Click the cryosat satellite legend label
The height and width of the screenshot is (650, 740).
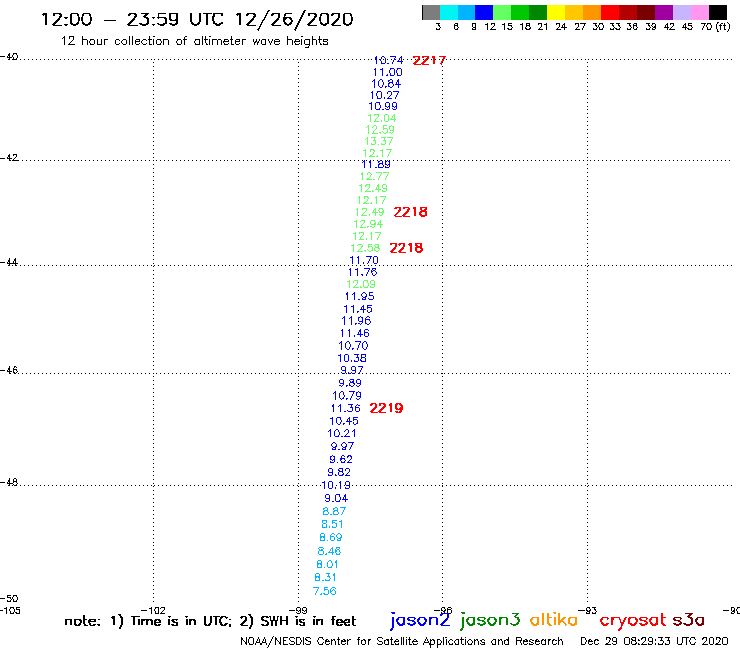pos(633,621)
